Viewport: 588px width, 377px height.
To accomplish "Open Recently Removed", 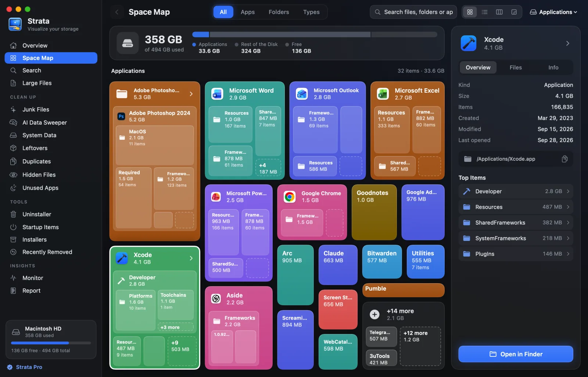I will point(51,252).
